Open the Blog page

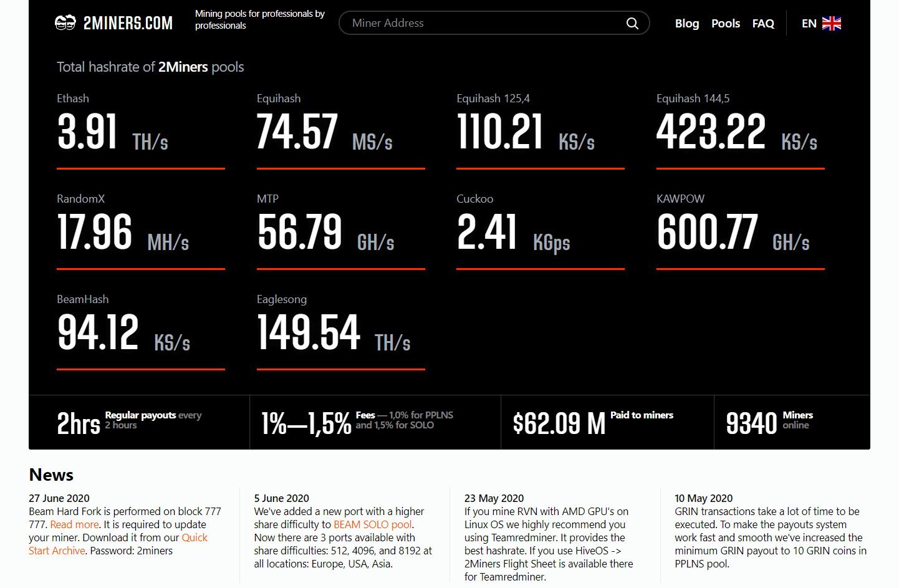(686, 23)
